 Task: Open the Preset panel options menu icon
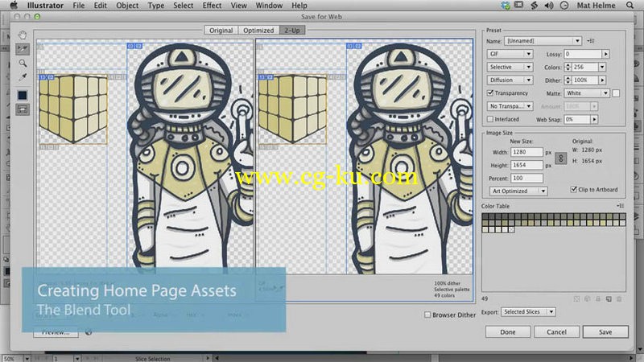click(x=591, y=41)
